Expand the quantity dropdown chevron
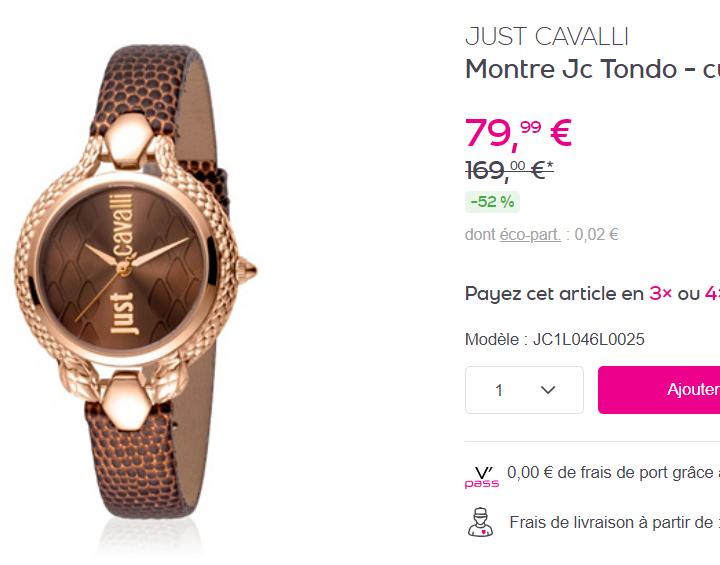 pyautogui.click(x=548, y=390)
